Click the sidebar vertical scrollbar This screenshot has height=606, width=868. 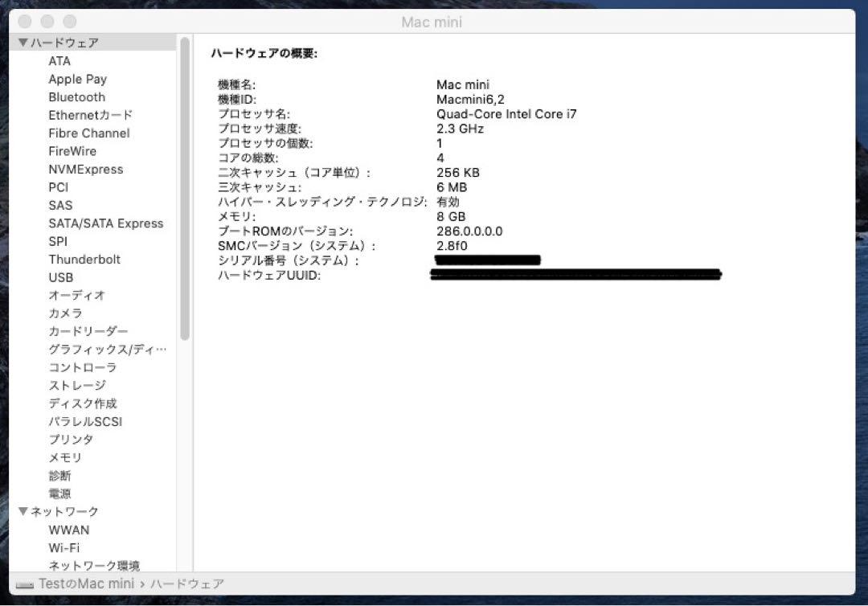pos(185,188)
